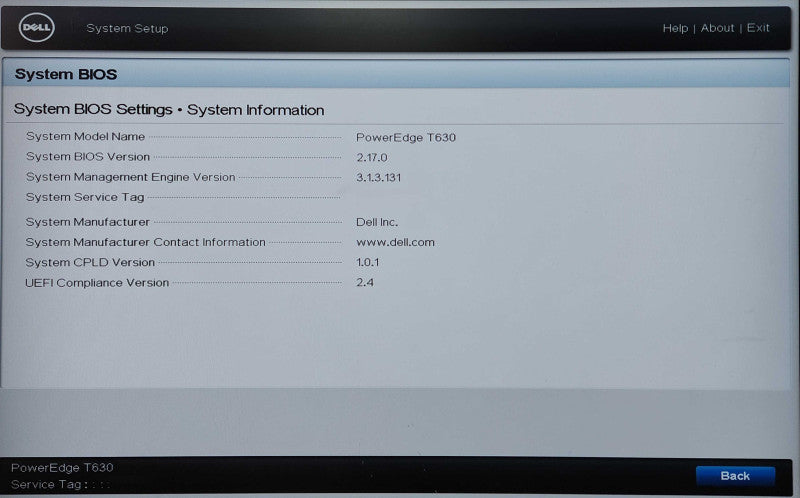Screen dimensions: 800x498
Task: Click PowerEdge T630 in the footer
Action: coord(62,467)
